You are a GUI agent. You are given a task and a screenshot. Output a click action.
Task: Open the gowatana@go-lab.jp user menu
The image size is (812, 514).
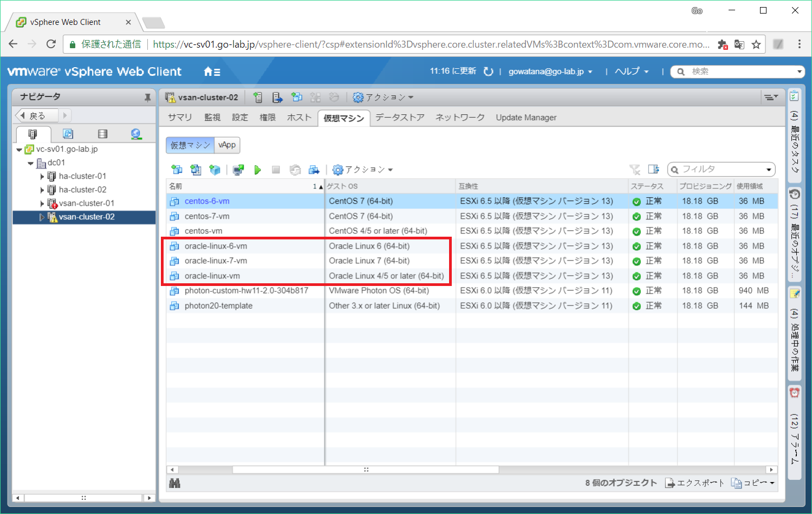[550, 71]
